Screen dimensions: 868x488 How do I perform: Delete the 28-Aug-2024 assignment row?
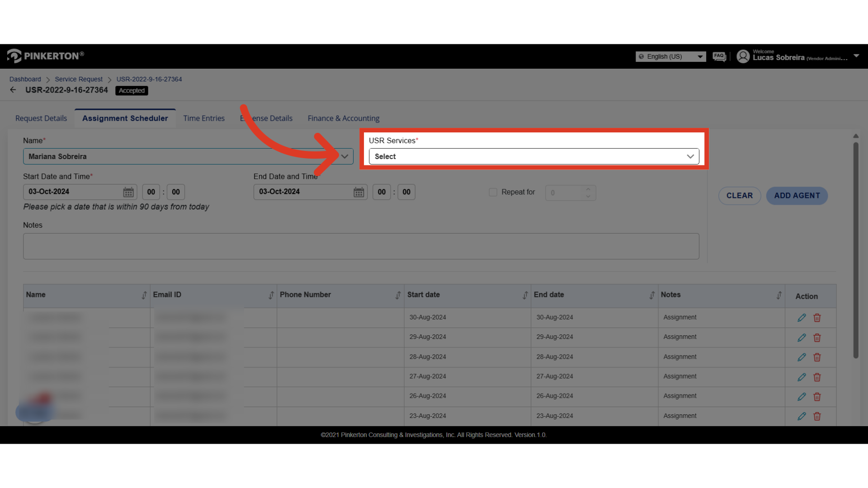[x=817, y=357]
